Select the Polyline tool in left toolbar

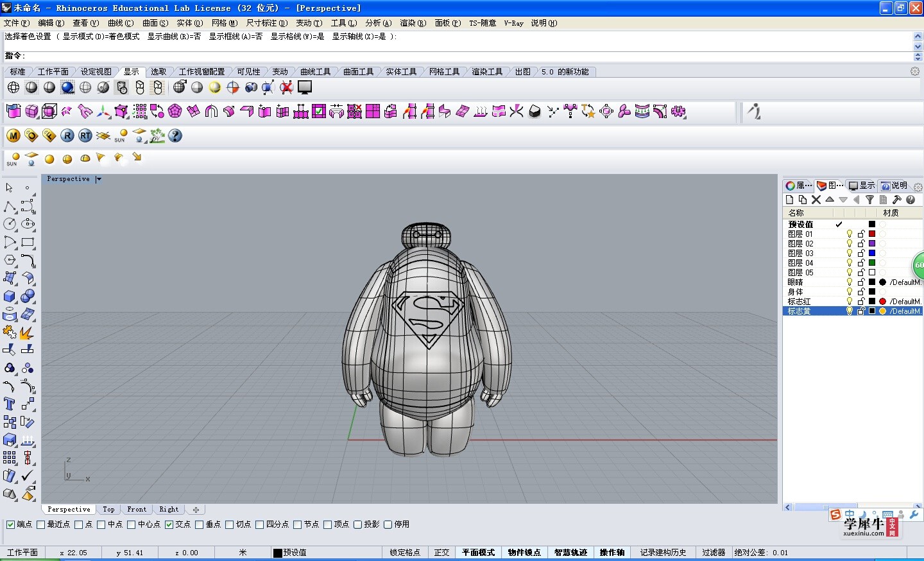tap(10, 206)
